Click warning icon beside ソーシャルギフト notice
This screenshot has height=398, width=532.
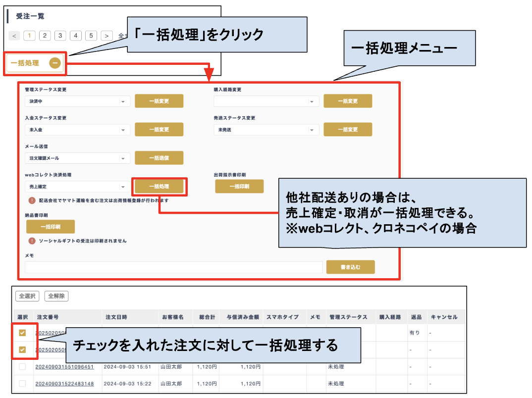coord(32,241)
